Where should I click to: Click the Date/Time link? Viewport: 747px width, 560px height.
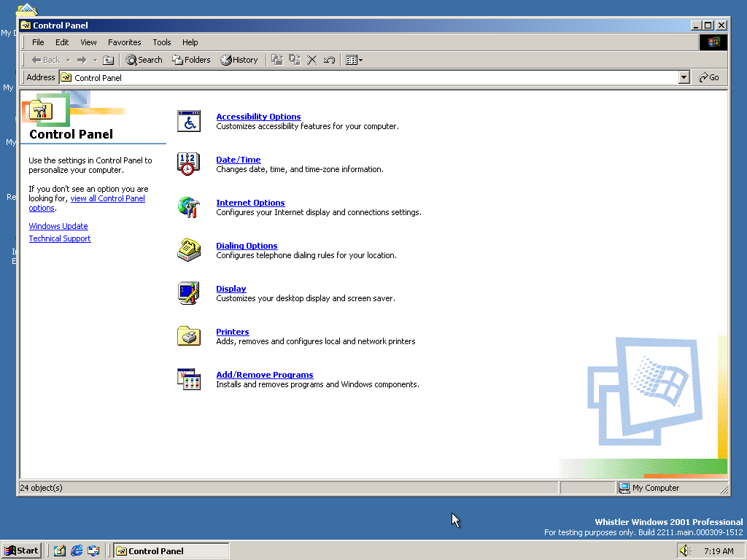click(239, 160)
